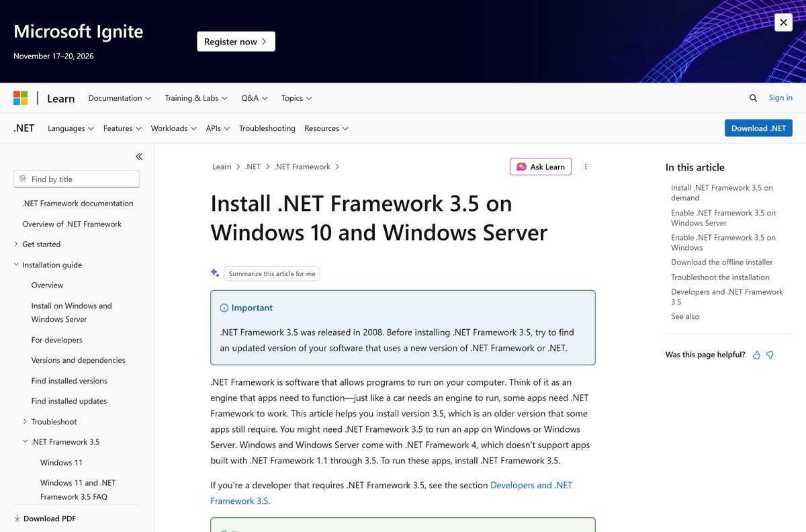The image size is (806, 532).
Task: Open the Training & Labs dropdown
Action: coord(196,98)
